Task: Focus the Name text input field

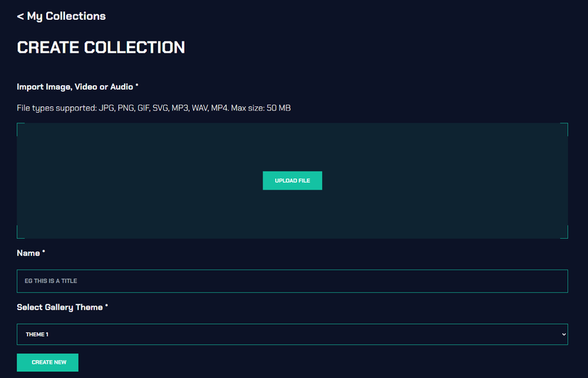Action: click(x=292, y=281)
